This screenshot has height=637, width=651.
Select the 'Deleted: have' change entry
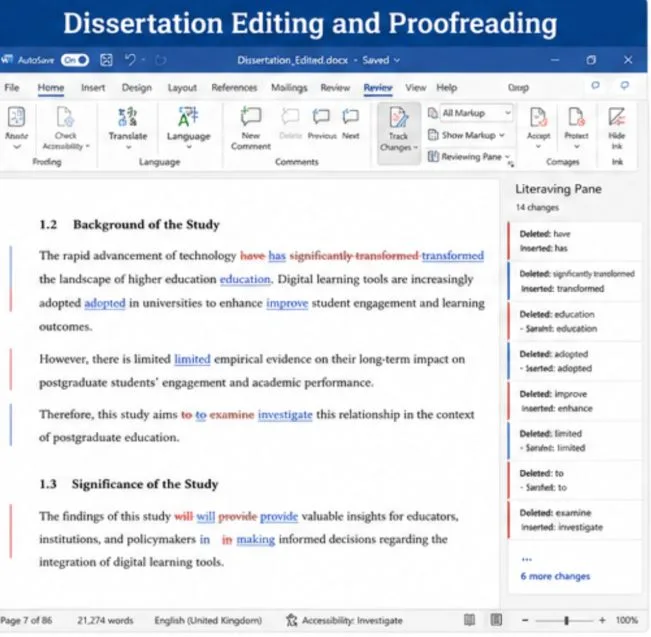pyautogui.click(x=545, y=234)
